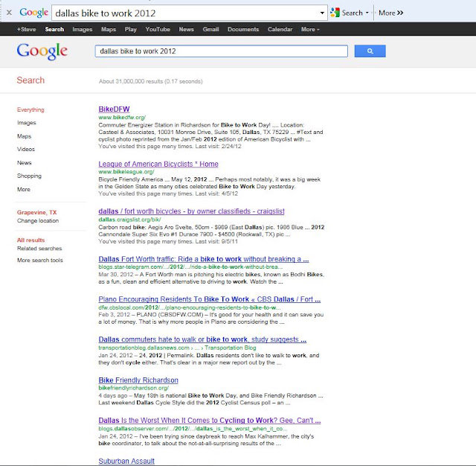
Task: Show More search tools in the sidebar
Action: [39, 261]
